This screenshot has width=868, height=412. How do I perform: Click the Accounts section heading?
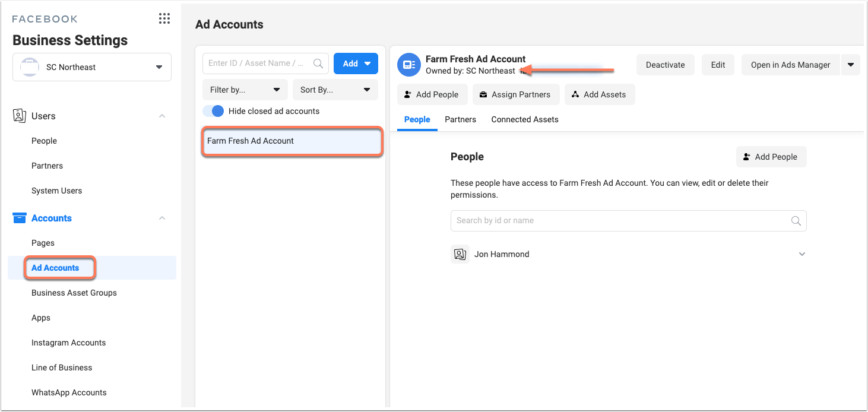52,218
